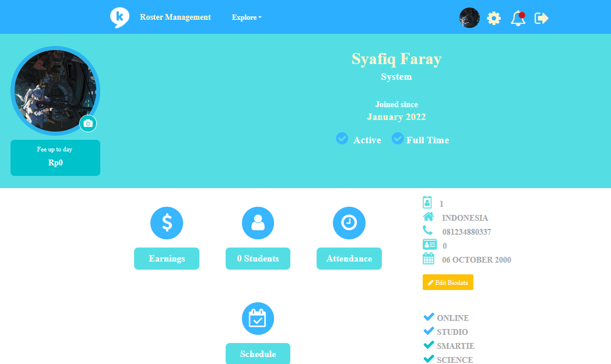
Task: Toggle the ONLINE checkmark
Action: point(429,317)
